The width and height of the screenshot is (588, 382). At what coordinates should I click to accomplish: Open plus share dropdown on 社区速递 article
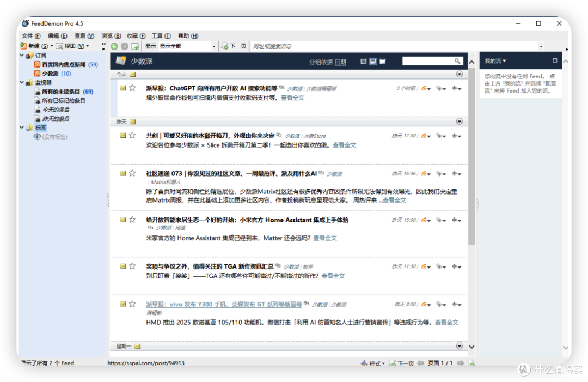click(456, 174)
